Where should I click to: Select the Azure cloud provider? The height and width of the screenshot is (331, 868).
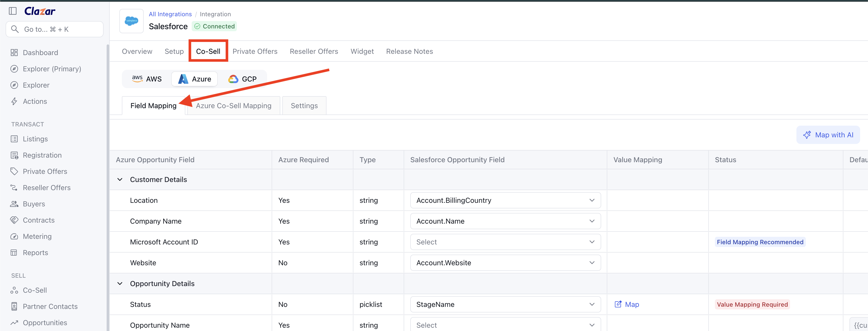pyautogui.click(x=195, y=79)
